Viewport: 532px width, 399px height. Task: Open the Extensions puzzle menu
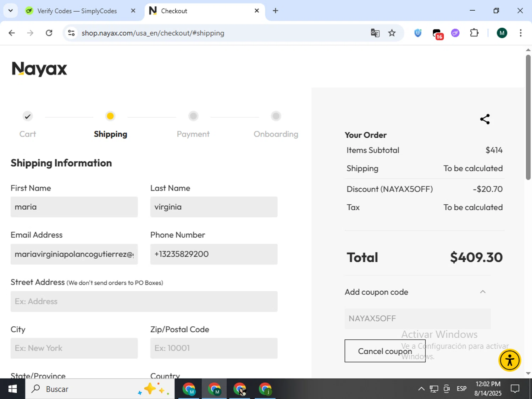[x=474, y=33]
